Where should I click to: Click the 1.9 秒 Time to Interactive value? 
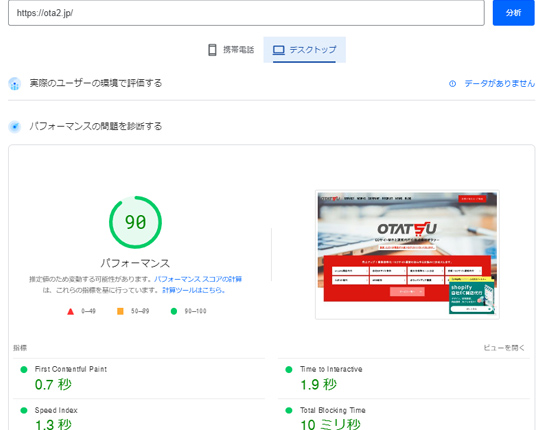coord(319,384)
